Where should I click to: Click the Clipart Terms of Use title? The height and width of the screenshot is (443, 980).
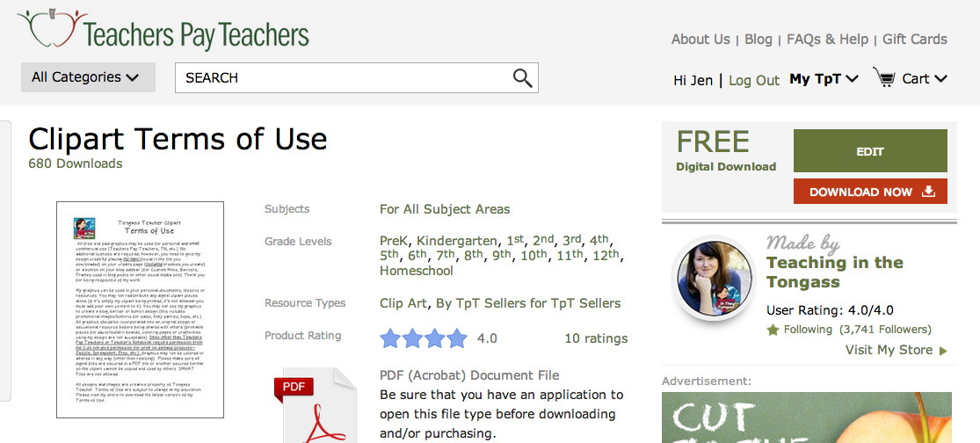(178, 139)
